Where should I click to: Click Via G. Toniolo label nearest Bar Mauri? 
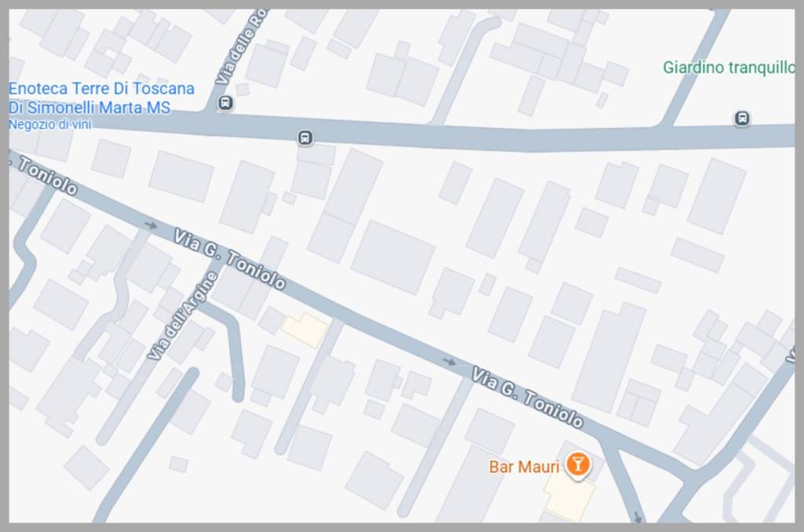point(528,398)
